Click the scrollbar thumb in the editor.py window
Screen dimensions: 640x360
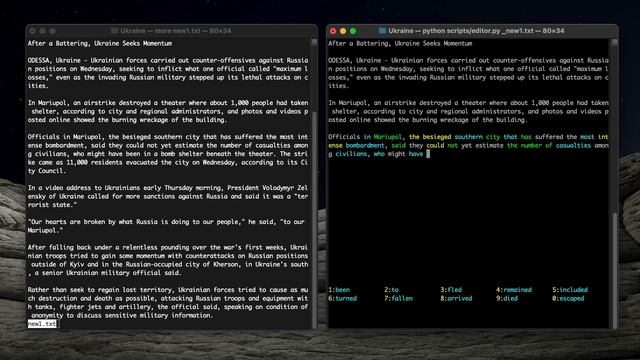[x=615, y=269]
